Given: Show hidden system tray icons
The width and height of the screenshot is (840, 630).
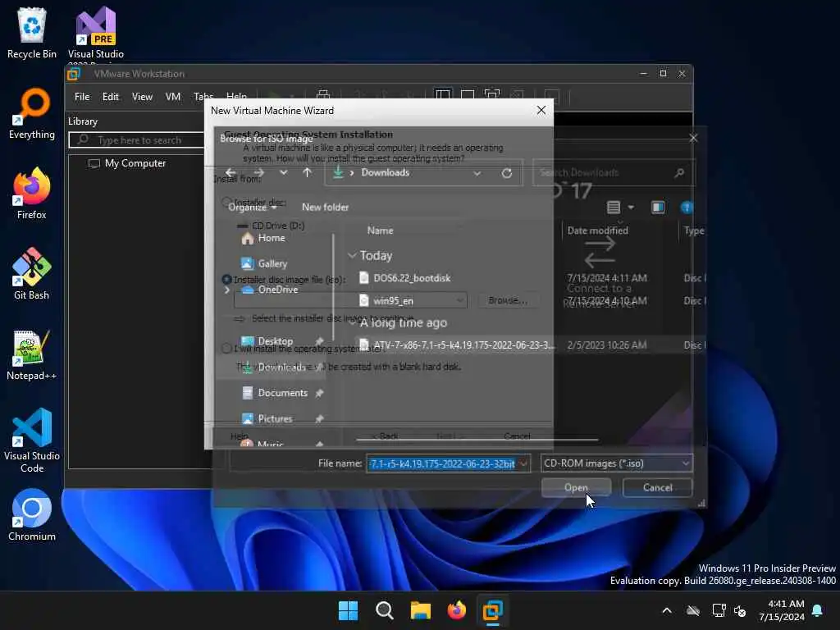Looking at the screenshot, I should [667, 610].
